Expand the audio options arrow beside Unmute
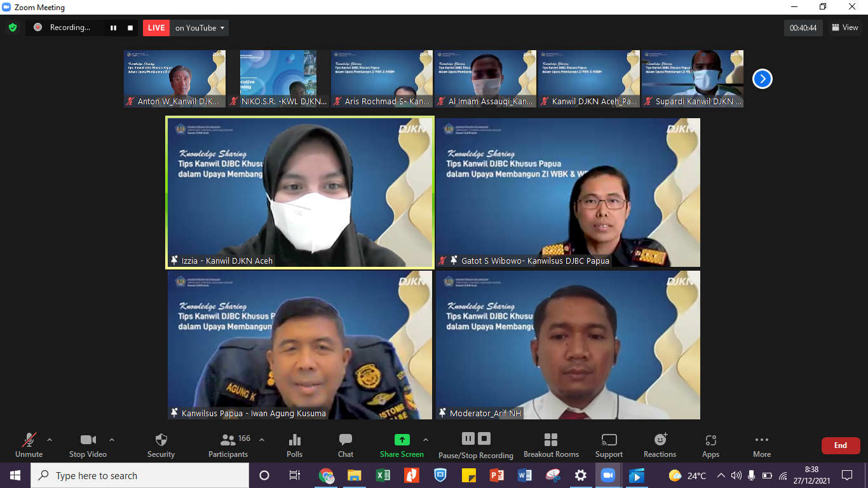868x488 pixels. pyautogui.click(x=50, y=440)
